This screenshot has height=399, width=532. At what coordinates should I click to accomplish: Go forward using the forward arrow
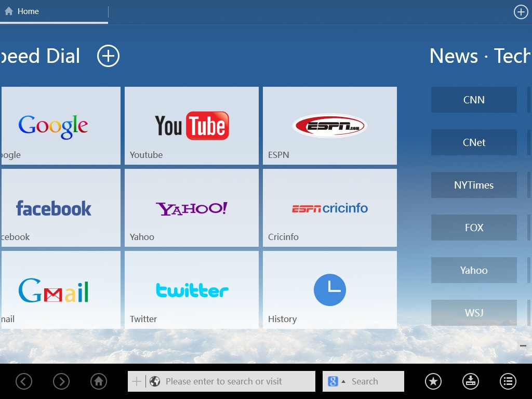tap(61, 381)
